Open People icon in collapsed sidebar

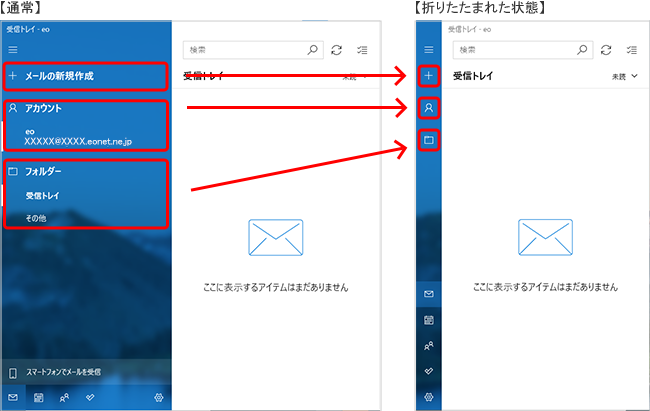click(429, 345)
